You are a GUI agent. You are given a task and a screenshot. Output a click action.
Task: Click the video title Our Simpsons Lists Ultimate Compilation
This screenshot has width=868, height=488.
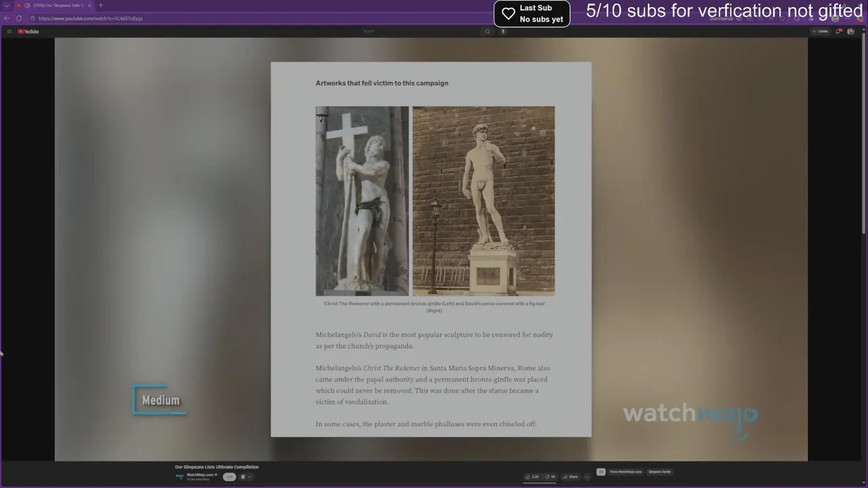pos(217,467)
